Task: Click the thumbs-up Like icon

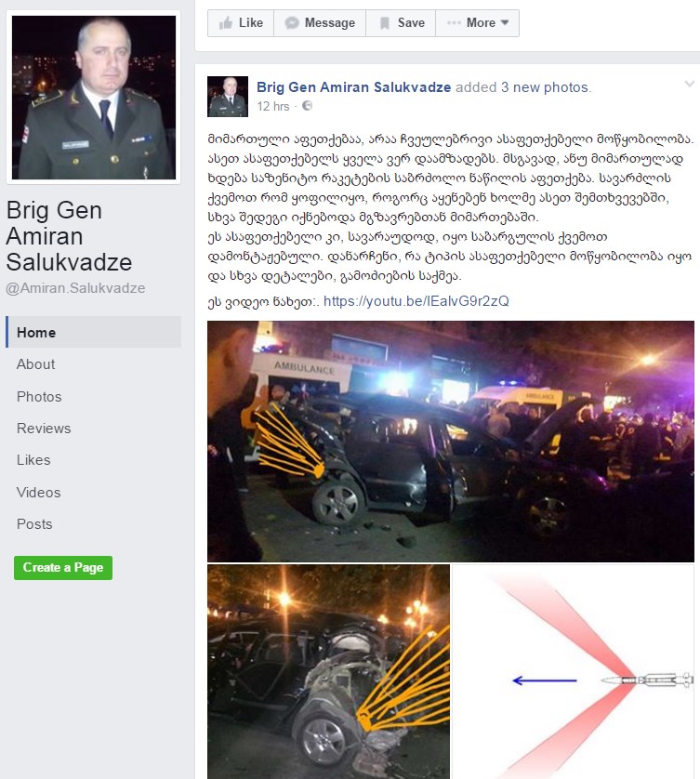Action: 226,23
